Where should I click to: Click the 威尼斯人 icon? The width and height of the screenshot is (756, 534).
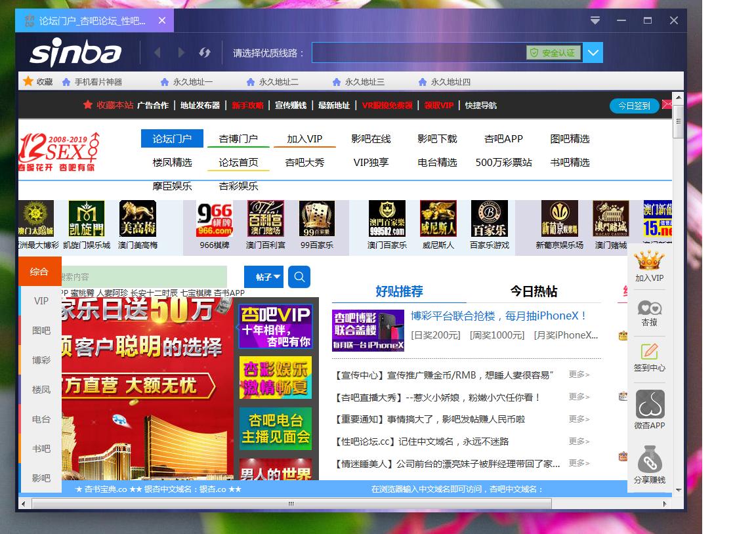click(438, 218)
